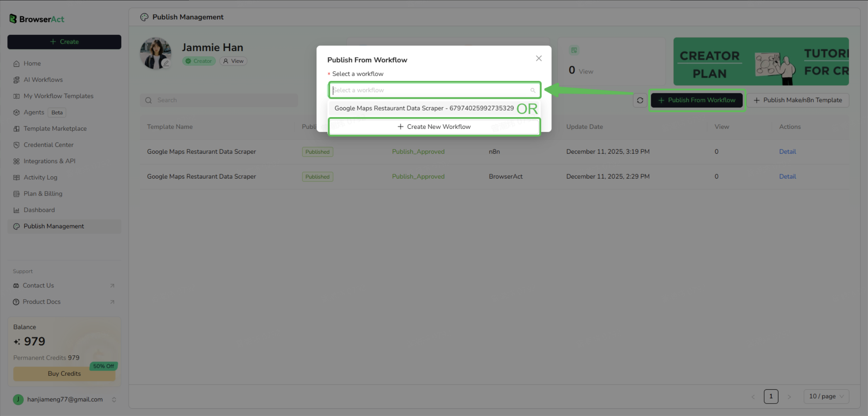Open the Activity Log section

coord(40,177)
